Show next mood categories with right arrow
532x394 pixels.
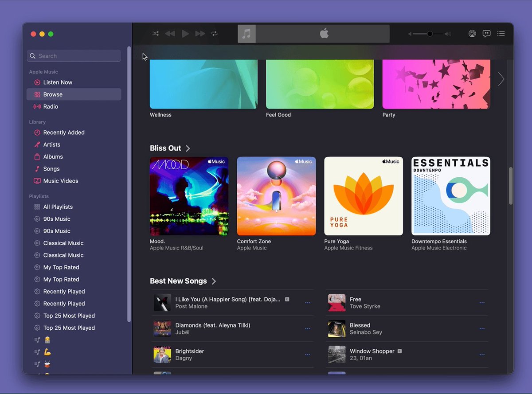(501, 79)
